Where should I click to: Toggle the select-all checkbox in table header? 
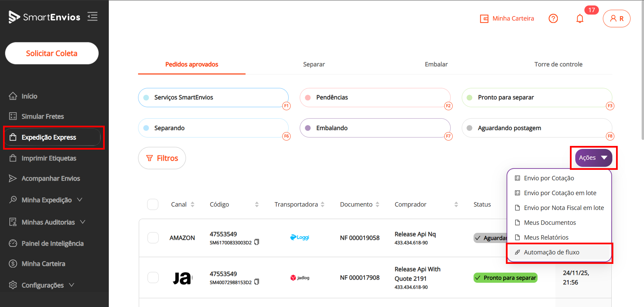click(153, 204)
